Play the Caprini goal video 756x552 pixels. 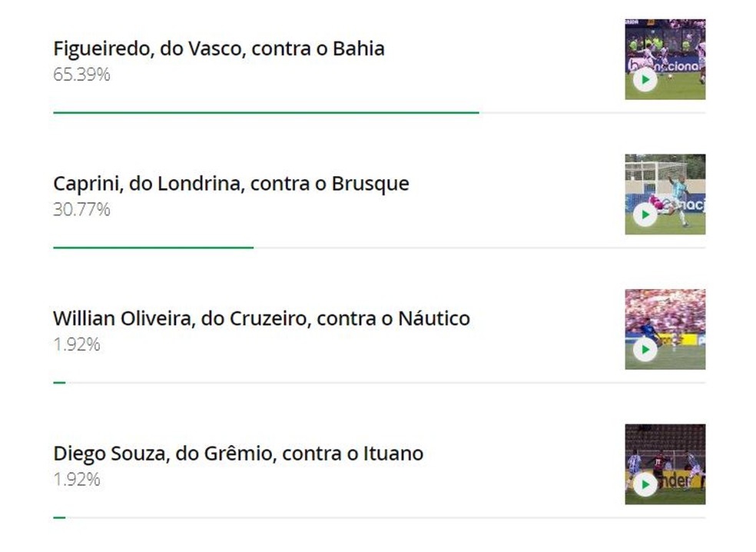coord(645,215)
